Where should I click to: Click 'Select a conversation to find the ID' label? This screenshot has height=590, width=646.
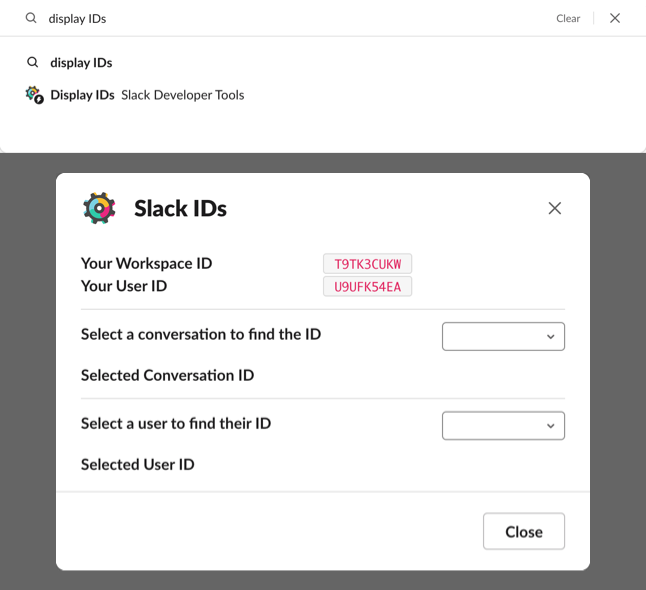[201, 334]
